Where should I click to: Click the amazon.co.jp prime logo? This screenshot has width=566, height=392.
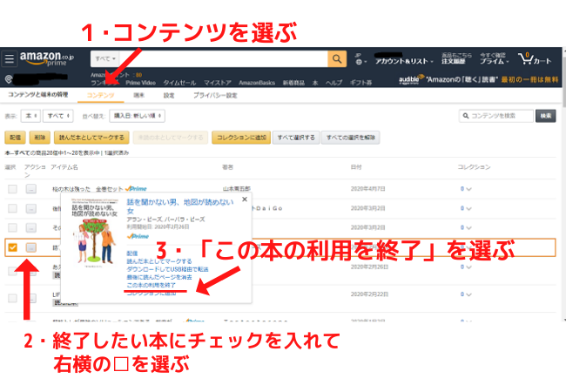tap(47, 58)
